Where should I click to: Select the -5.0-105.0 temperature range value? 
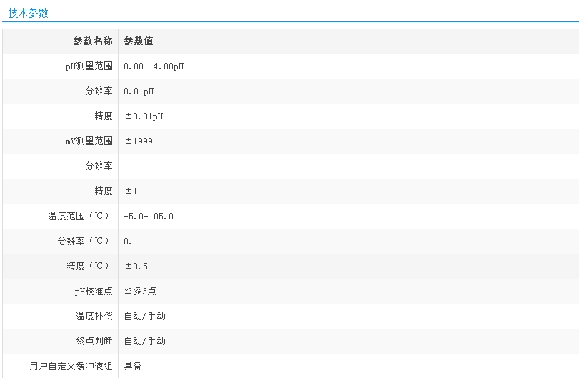[x=149, y=217]
